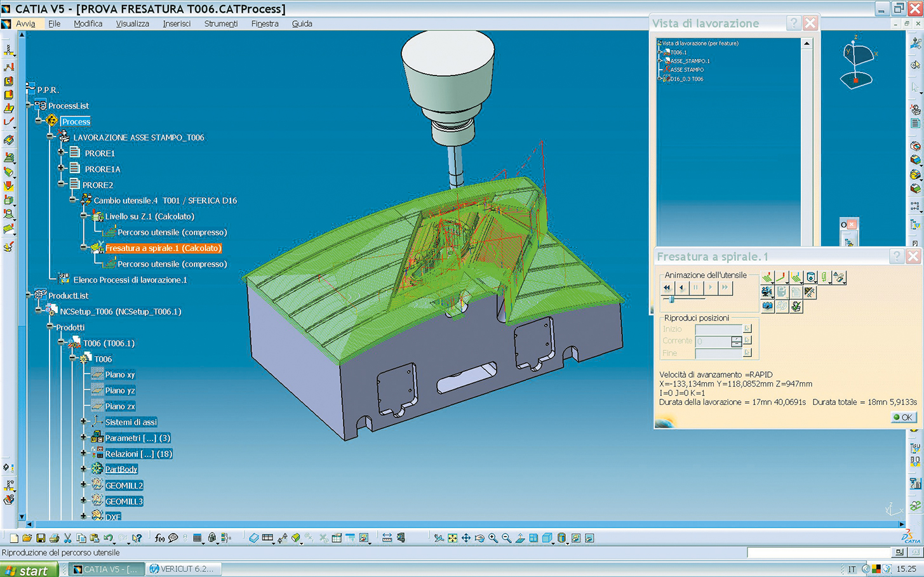This screenshot has height=577, width=924.
Task: Expand the Parametri [...] (3) node
Action: (x=84, y=437)
